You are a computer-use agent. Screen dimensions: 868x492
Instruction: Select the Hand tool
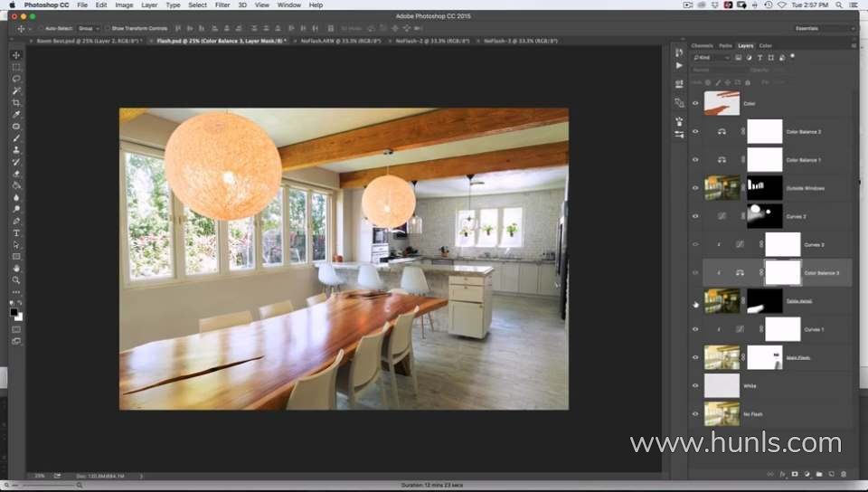coord(16,269)
